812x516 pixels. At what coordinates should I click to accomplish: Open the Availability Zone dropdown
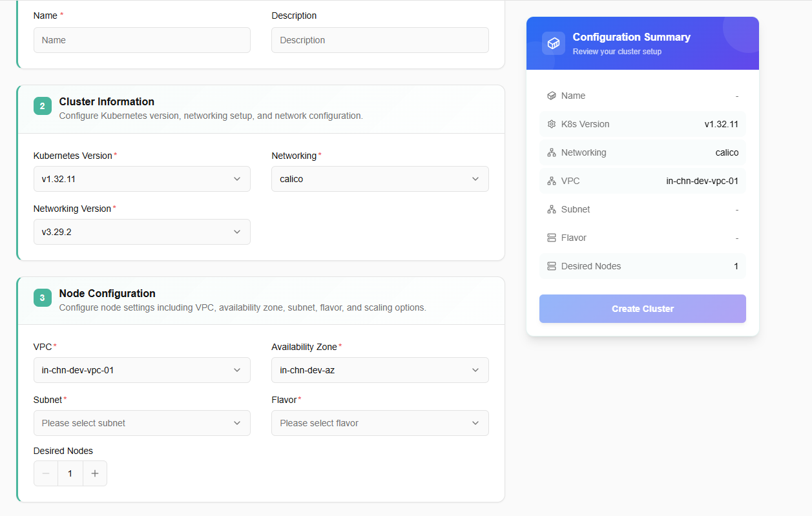tap(380, 370)
